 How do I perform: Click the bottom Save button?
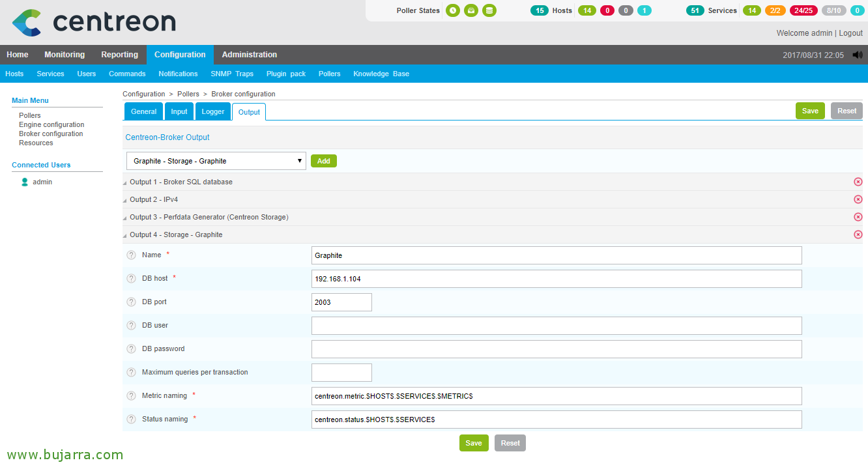(x=474, y=443)
